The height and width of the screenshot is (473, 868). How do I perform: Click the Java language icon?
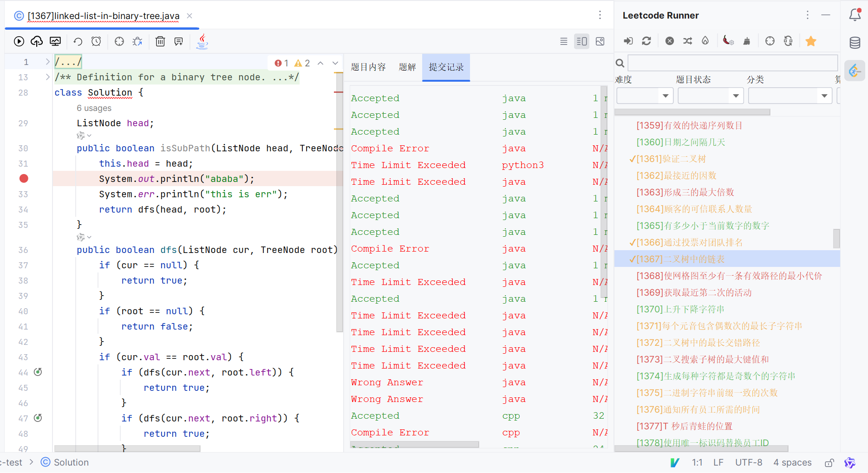(x=202, y=41)
